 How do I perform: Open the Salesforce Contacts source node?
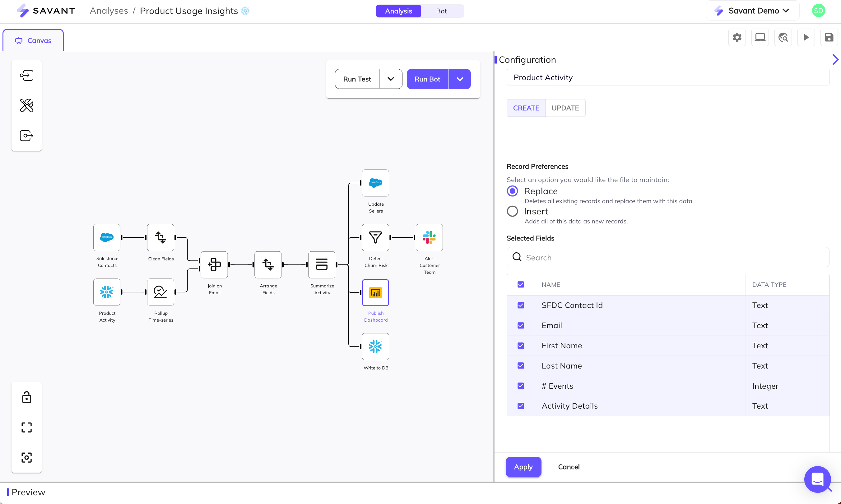point(107,237)
